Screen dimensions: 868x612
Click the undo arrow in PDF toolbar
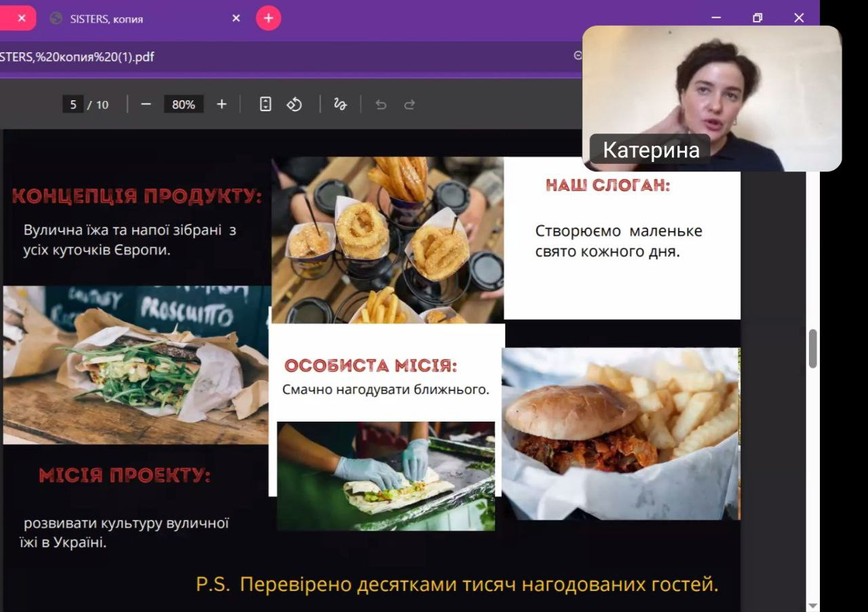[380, 104]
